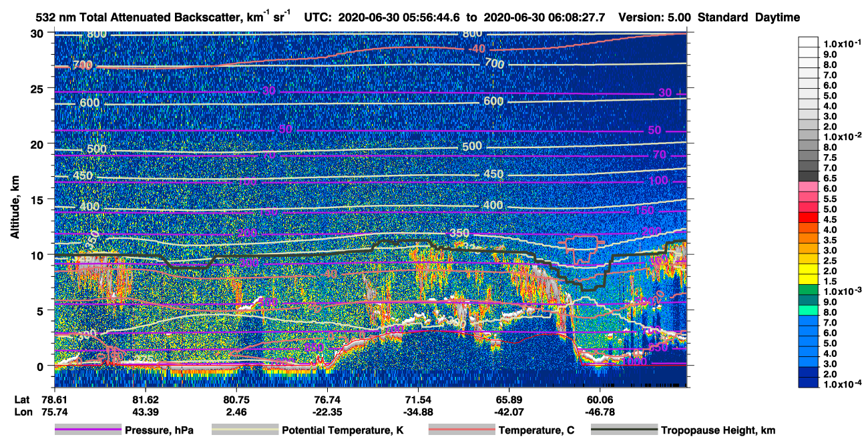Click the dark Tropopause Height line sample in legend
The height and width of the screenshot is (445, 868).
click(624, 430)
